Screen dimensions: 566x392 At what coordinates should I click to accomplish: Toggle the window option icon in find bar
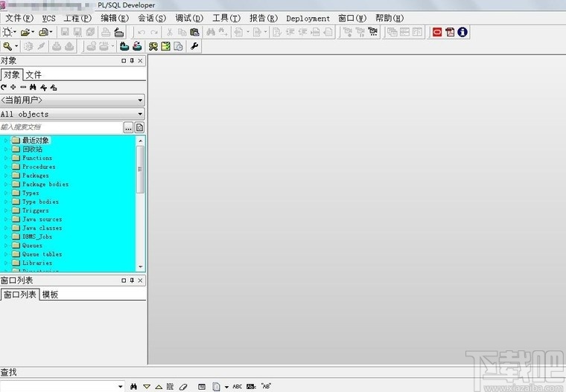pos(202,387)
